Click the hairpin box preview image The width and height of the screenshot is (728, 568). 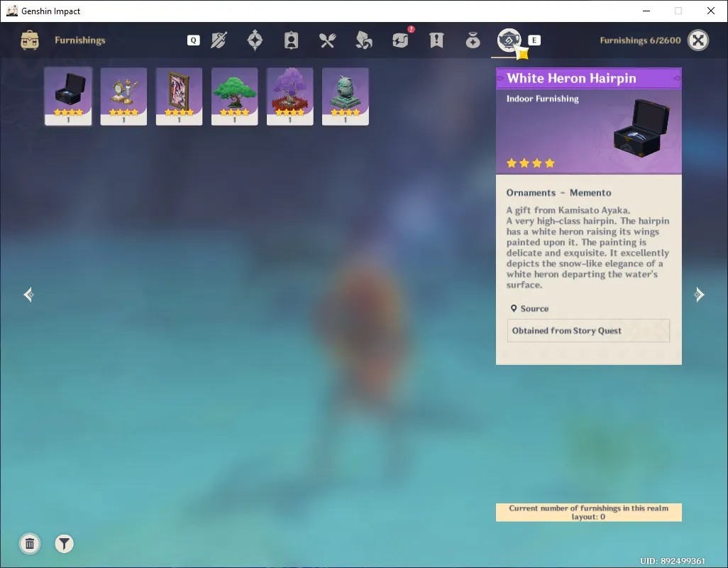pyautogui.click(x=641, y=129)
